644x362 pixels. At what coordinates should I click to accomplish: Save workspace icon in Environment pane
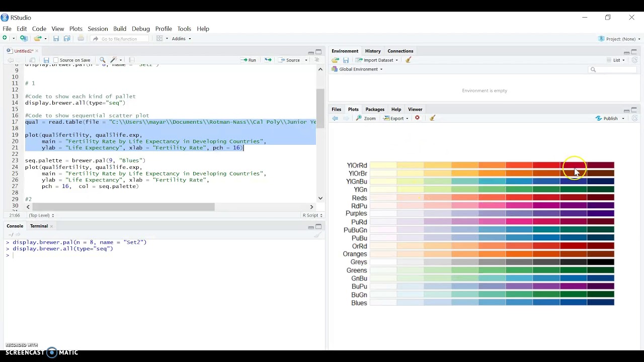[x=346, y=60]
